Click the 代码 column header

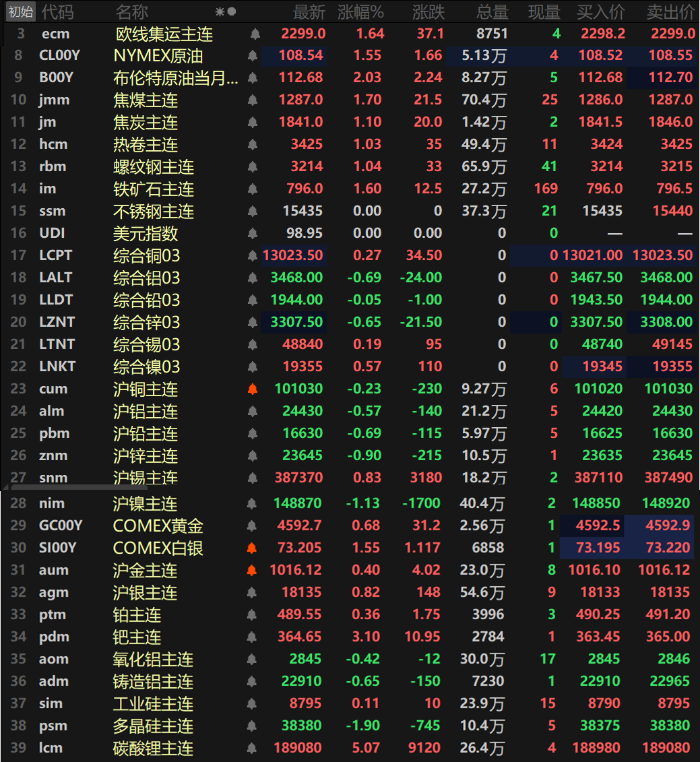[x=58, y=11]
